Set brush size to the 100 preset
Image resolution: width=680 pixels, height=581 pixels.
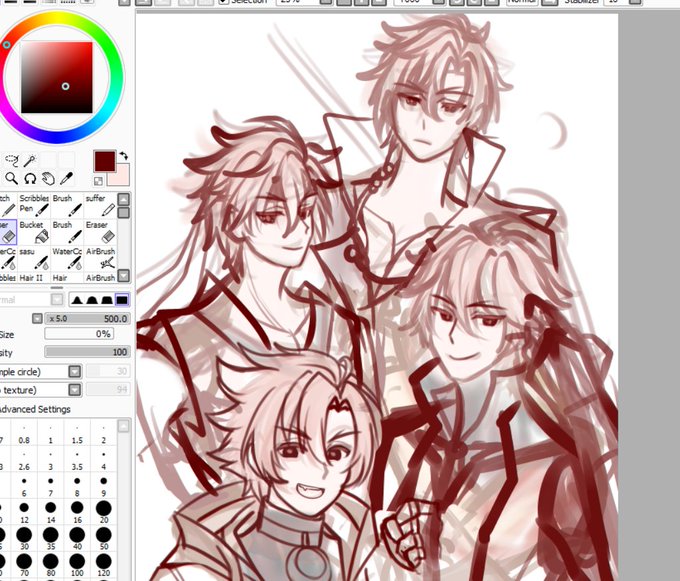click(x=77, y=565)
